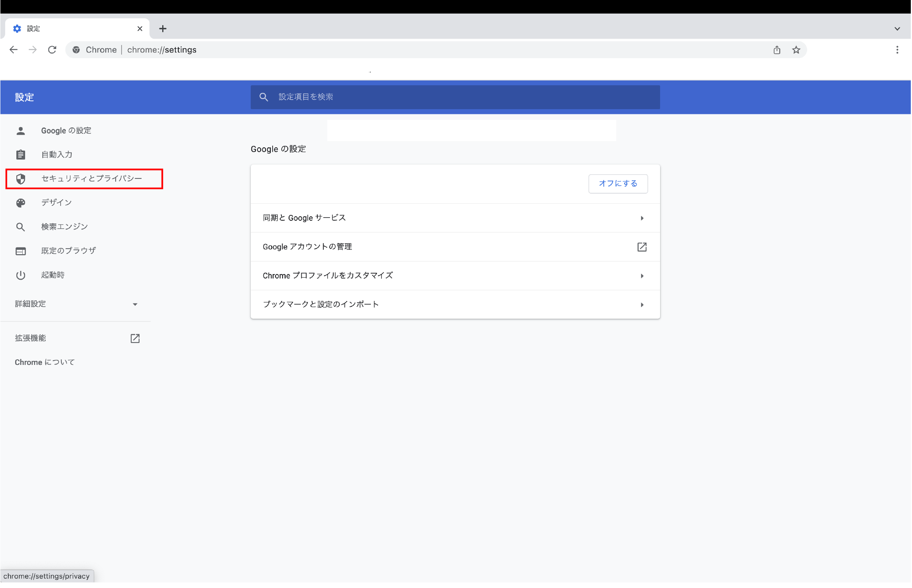Image resolution: width=912 pixels, height=588 pixels.
Task: Open Chrome プロファイルをカスタマイズ row
Action: coord(455,276)
